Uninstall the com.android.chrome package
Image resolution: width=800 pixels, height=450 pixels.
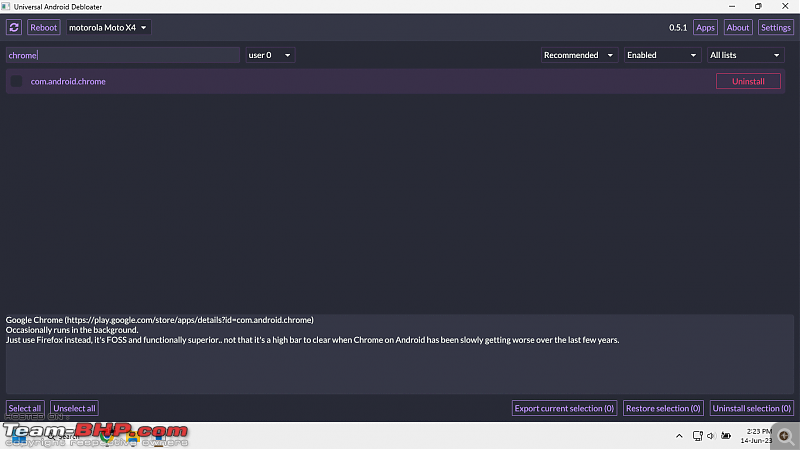click(748, 81)
